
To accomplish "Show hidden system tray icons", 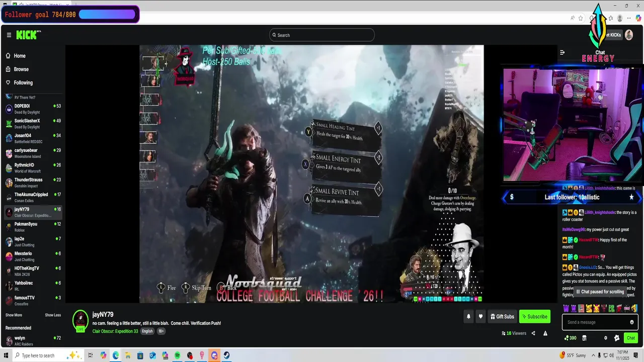I will 592,355.
